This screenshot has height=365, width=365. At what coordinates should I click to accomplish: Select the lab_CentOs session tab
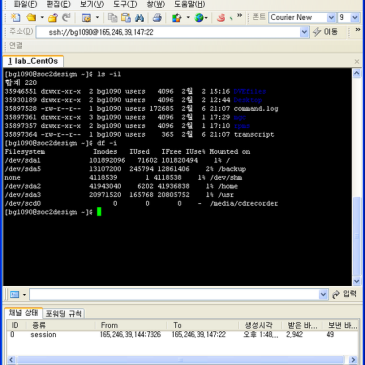[33, 61]
